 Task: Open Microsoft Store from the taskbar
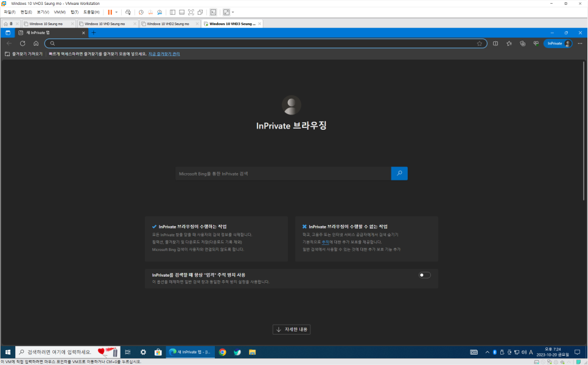(x=158, y=352)
